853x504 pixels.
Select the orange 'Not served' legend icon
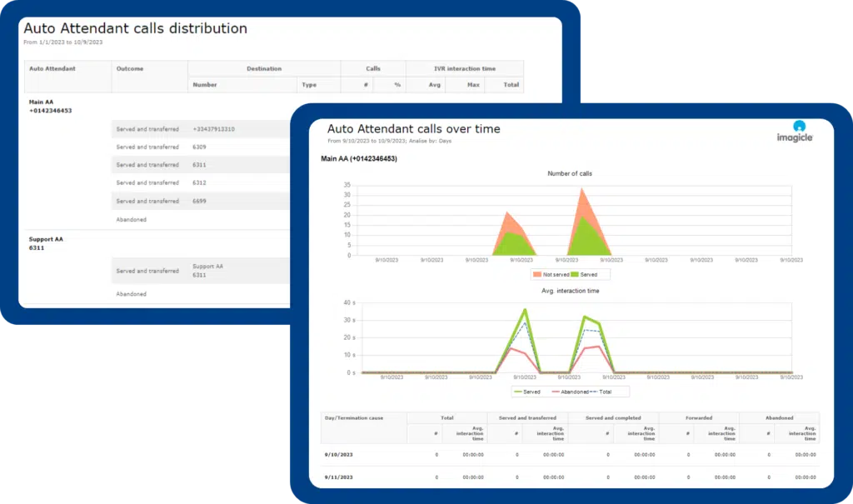coord(538,274)
